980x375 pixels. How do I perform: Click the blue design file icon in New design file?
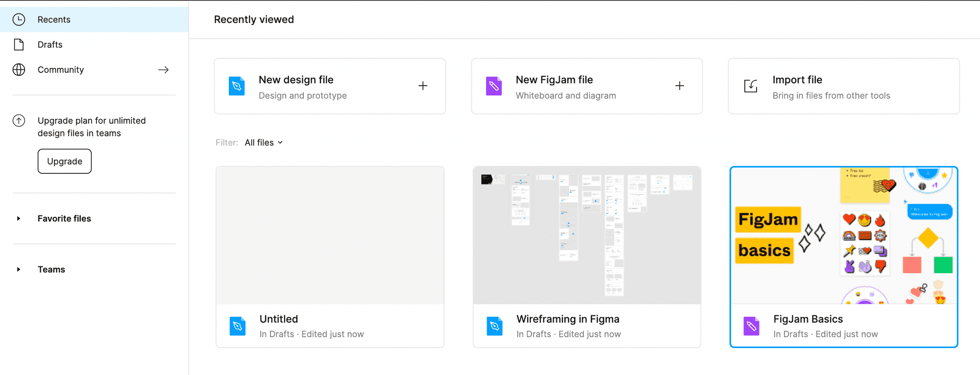(x=237, y=86)
